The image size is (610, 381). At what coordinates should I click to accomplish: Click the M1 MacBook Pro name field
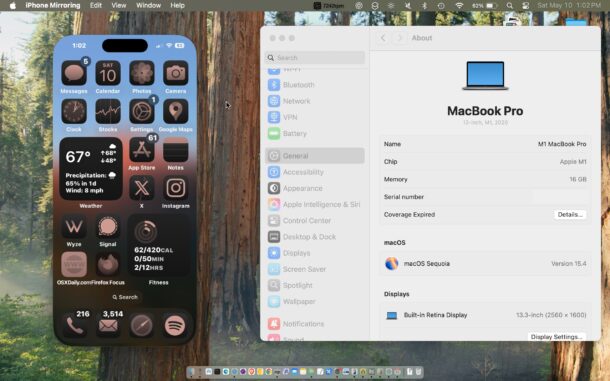(x=562, y=144)
